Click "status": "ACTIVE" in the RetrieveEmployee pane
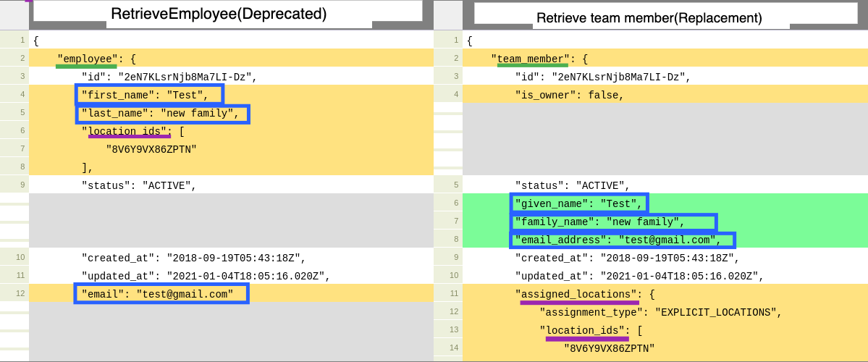This screenshot has width=868, height=362. tap(139, 185)
